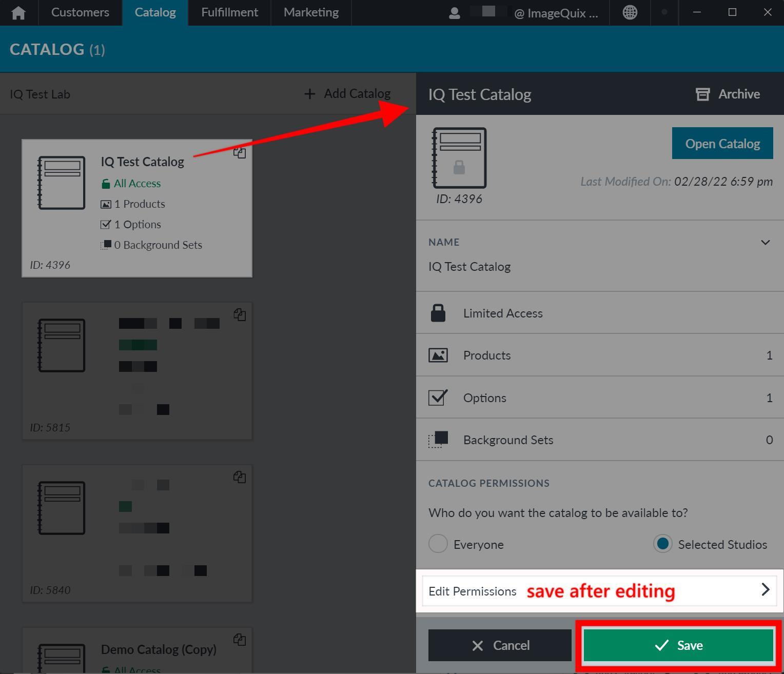
Task: Expand Edit Permissions chevron arrow
Action: coord(765,590)
